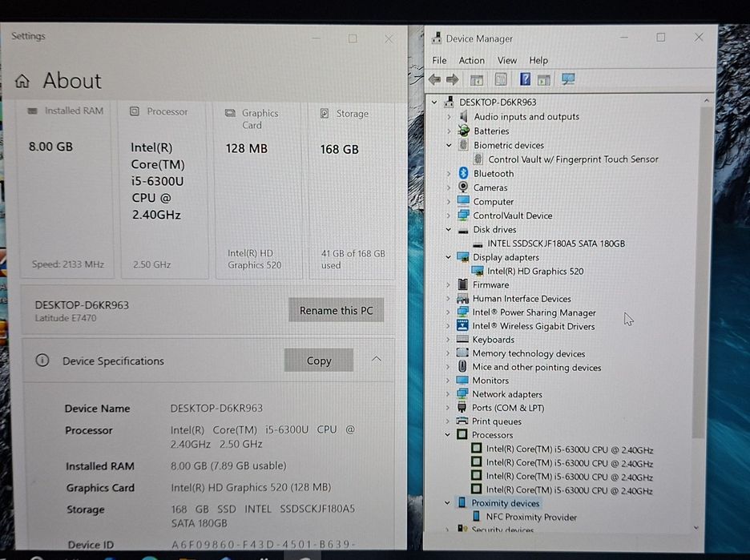Click the Processor card icon in About

point(135,111)
